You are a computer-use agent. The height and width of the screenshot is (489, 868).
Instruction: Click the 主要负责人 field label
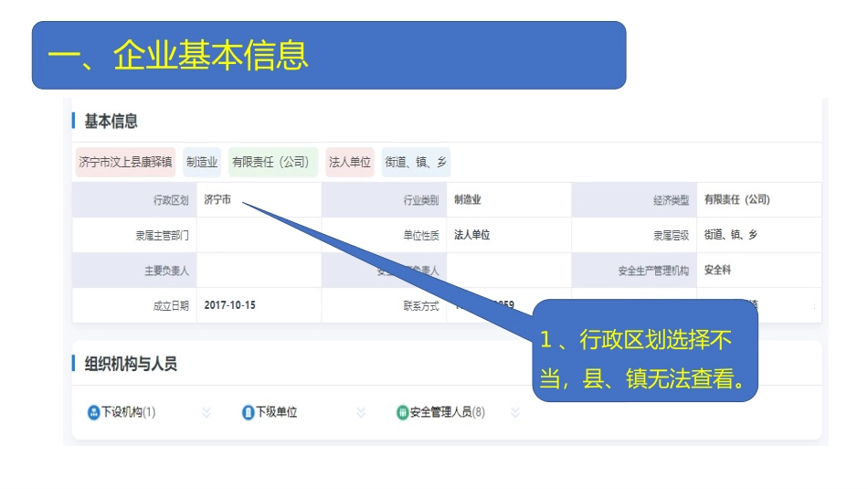(x=166, y=271)
